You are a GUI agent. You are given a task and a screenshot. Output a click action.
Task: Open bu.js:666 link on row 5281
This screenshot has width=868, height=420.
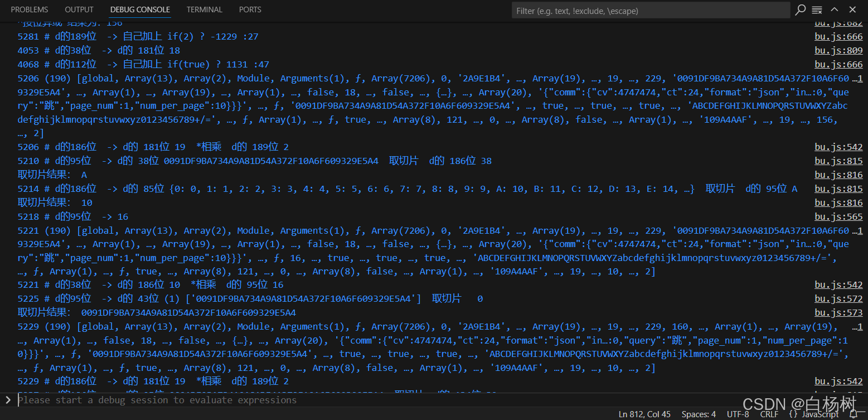838,36
